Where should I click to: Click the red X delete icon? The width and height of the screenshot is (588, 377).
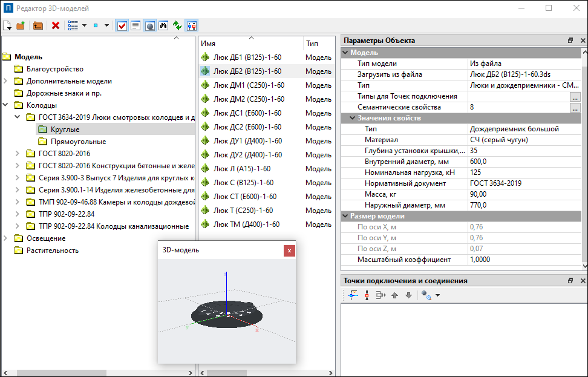pyautogui.click(x=56, y=25)
